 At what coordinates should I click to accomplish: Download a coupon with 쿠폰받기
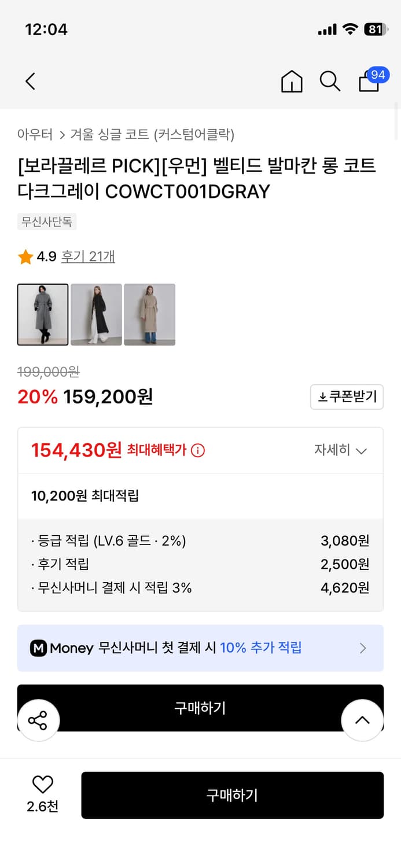point(347,397)
